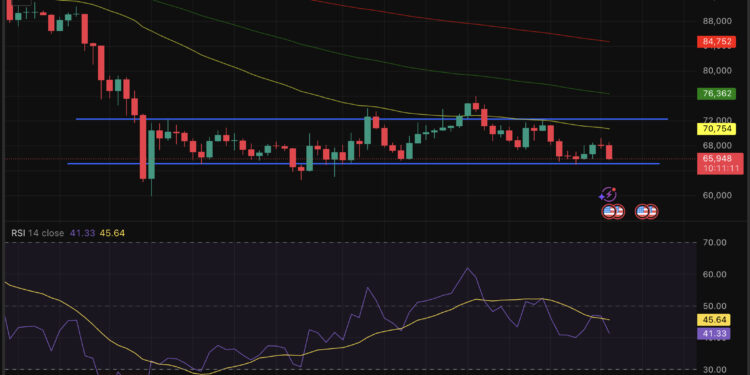
Task: Click the 80,000 price axis label
Action: tap(717, 71)
